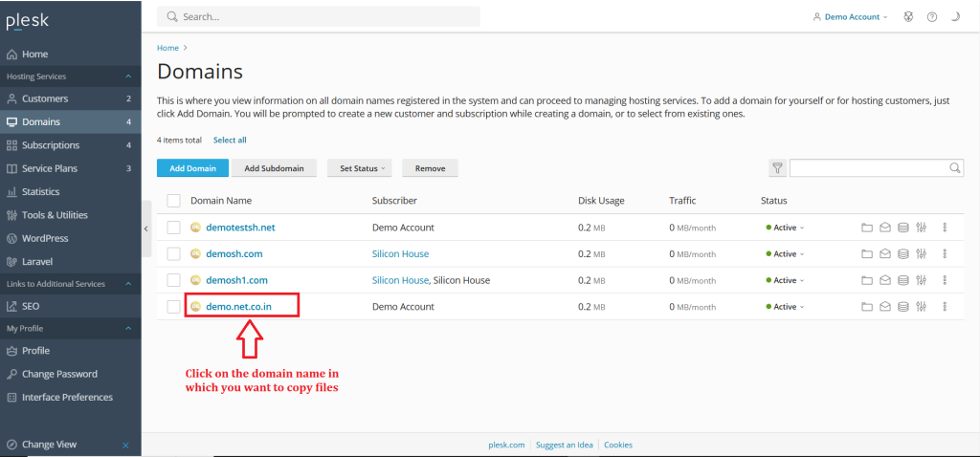Open hosting settings sliders icon for demo.net.co.in
The image size is (980, 457).
921,307
